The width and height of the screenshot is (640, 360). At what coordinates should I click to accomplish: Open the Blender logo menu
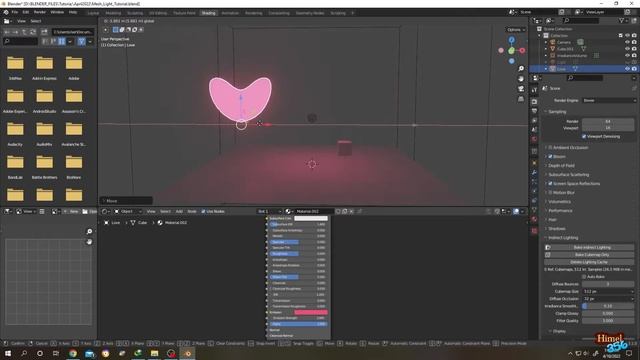(x=6, y=12)
